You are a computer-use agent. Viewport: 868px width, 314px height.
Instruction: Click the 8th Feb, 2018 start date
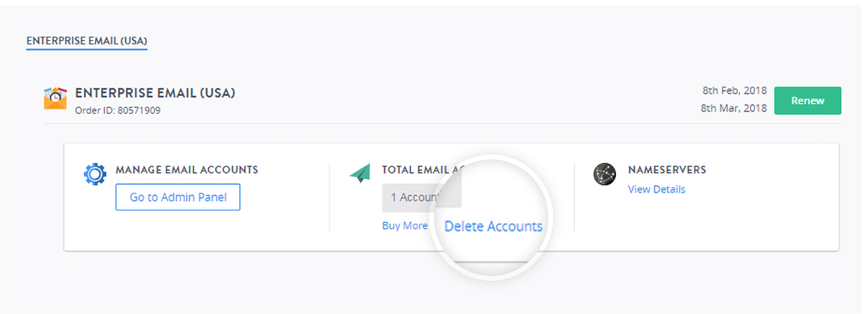click(x=735, y=91)
